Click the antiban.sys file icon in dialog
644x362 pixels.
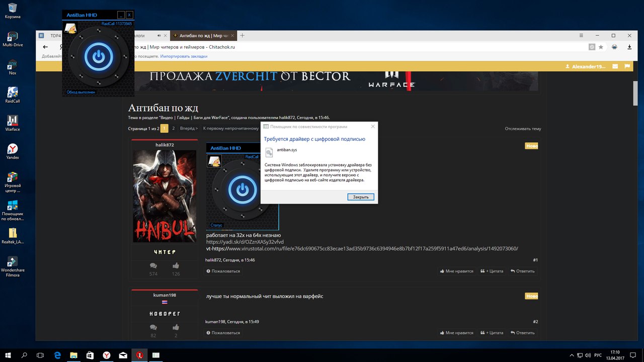tap(269, 152)
